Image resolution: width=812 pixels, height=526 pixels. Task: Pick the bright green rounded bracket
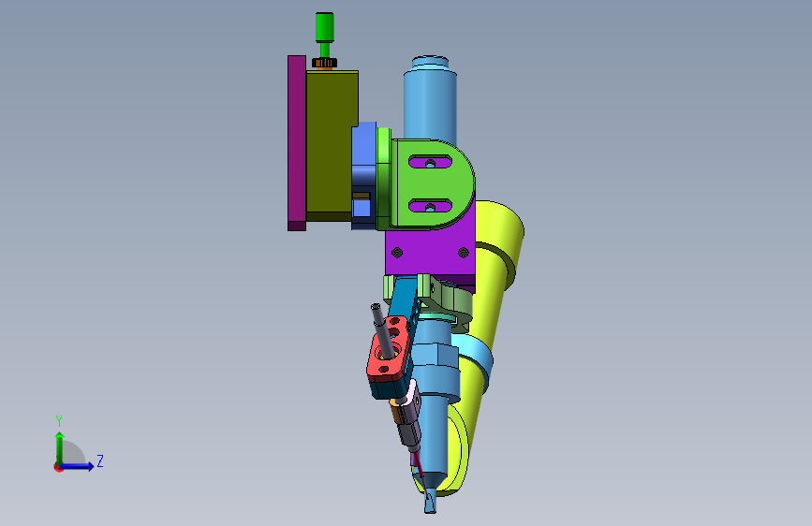coord(431,183)
